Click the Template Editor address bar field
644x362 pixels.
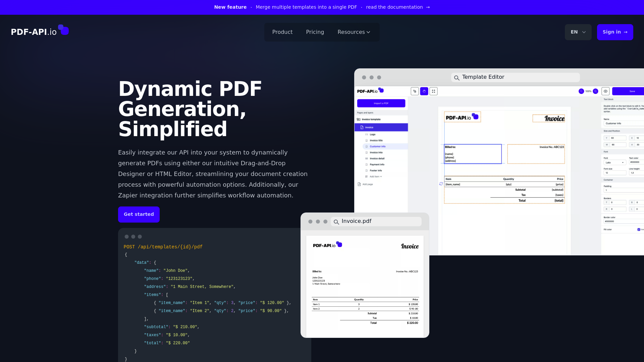coord(516,77)
